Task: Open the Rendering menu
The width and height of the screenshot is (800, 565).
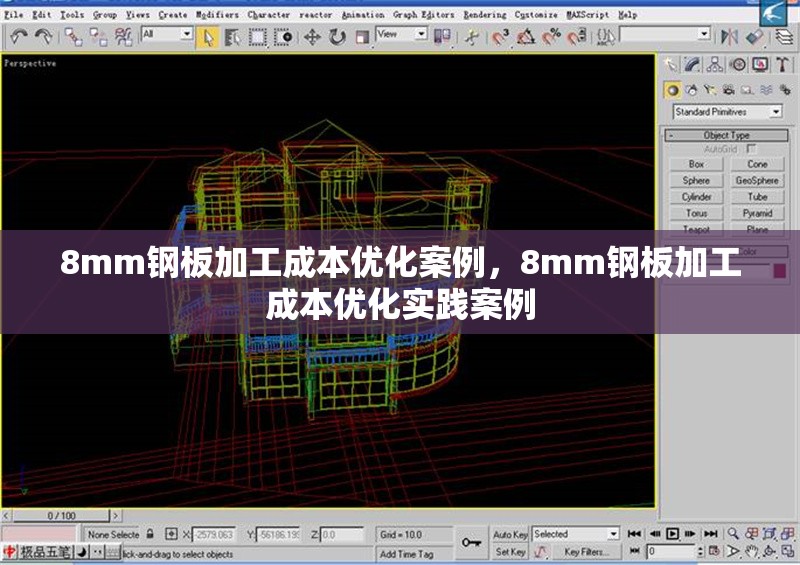Action: [x=485, y=15]
